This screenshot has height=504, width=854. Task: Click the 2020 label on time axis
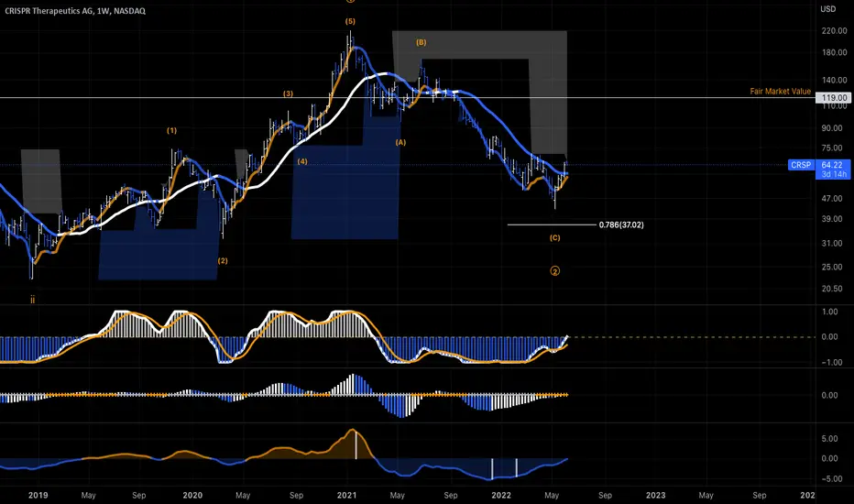[x=192, y=495]
